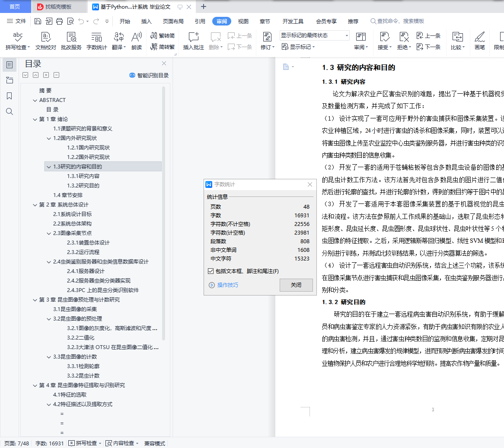The width and height of the screenshot is (504, 448).
Task: Click 上一条 previous change button near 接受
Action: pyautogui.click(x=429, y=36)
